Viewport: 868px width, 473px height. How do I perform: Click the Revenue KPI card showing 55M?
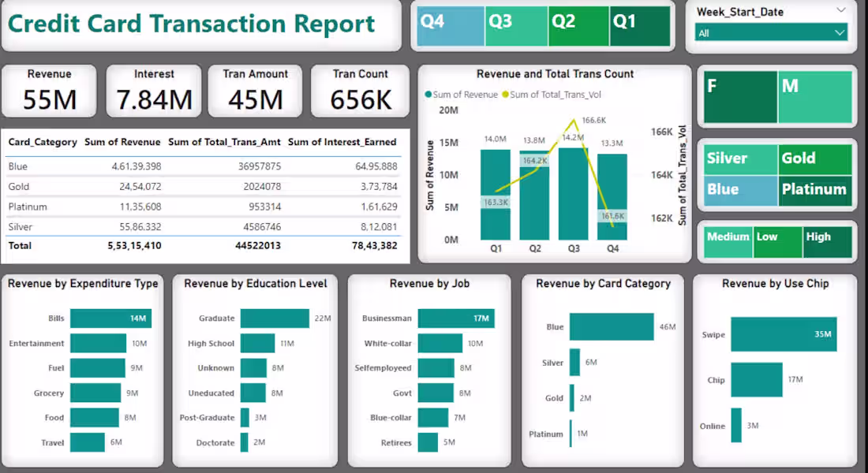pos(49,89)
